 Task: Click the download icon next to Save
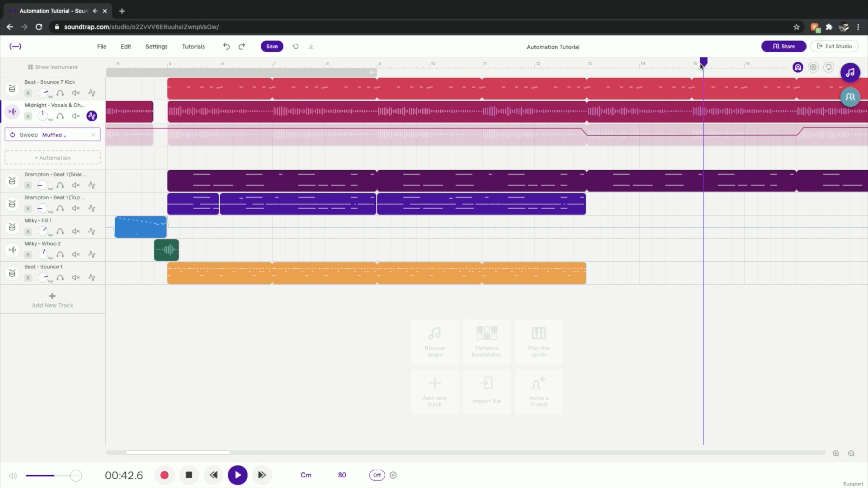(311, 46)
